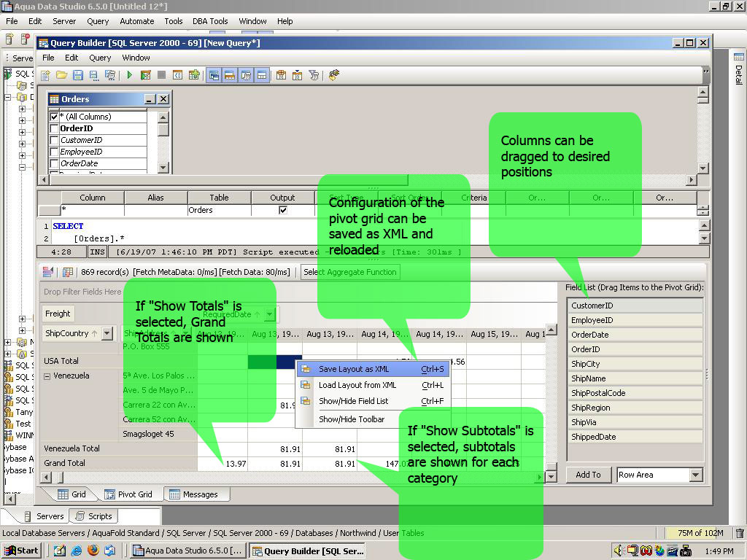Expand the first child node under the database tree
Viewport: 747px width, 560px height.
22,109
